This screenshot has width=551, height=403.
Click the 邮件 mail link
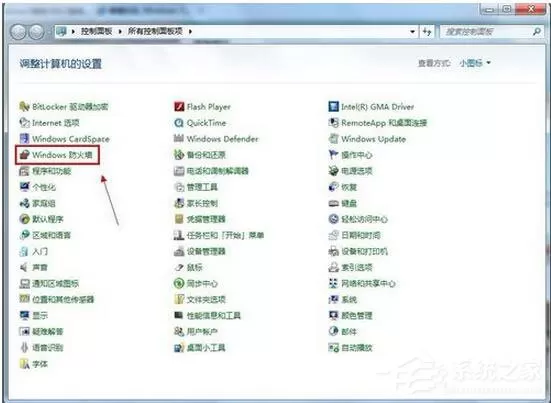pyautogui.click(x=349, y=332)
